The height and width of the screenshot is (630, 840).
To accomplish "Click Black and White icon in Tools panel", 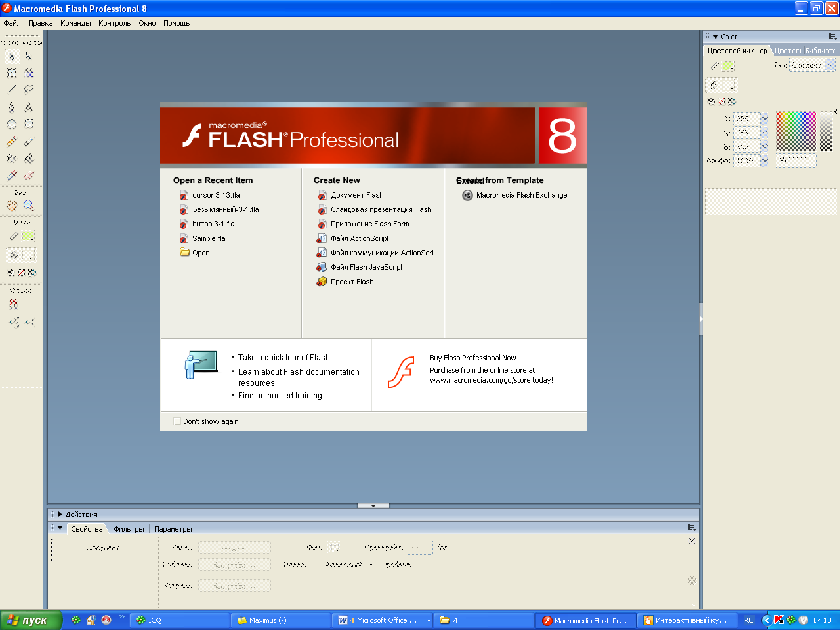I will [x=11, y=272].
